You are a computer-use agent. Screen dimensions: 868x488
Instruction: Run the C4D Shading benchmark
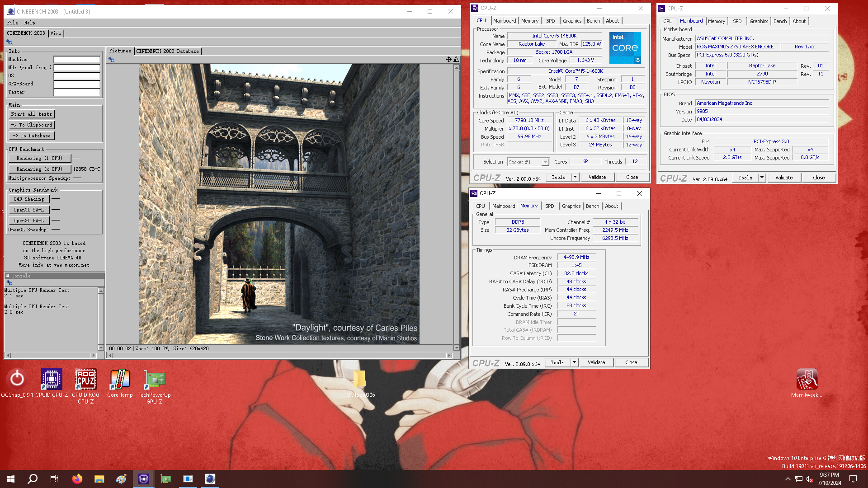(x=29, y=199)
